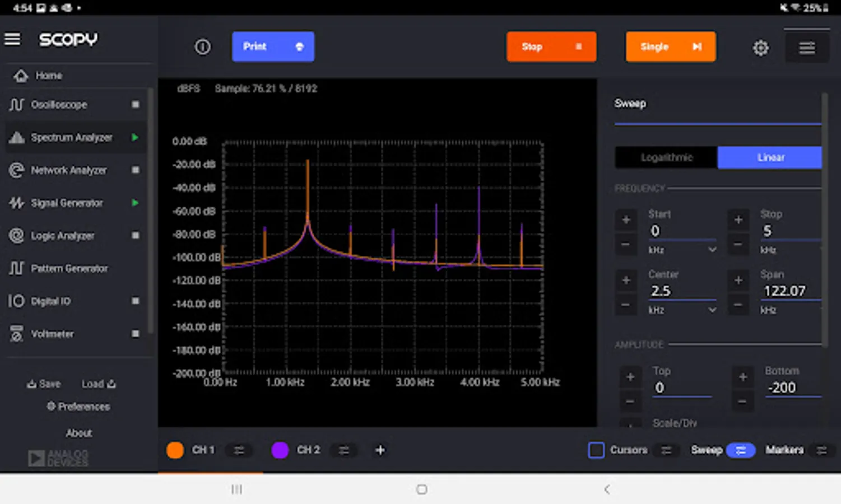Stop the spectrum acquisition
841x504 pixels.
[x=551, y=46]
